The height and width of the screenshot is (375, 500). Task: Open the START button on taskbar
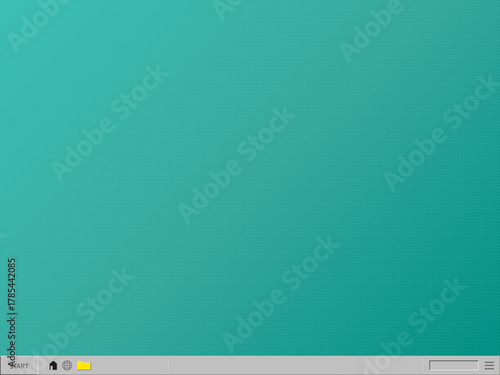click(x=19, y=366)
